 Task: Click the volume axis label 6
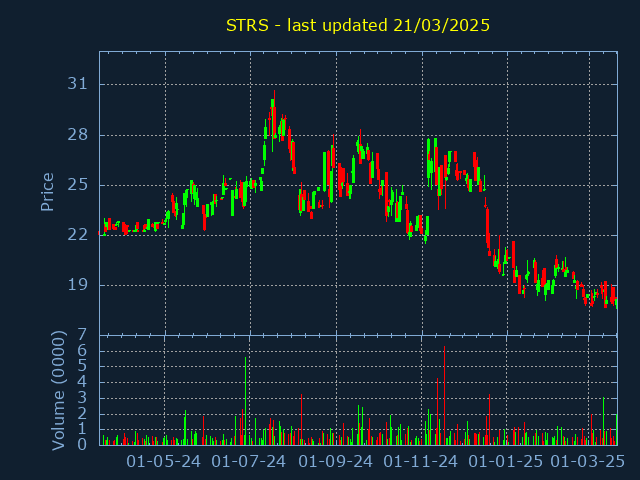point(82,350)
